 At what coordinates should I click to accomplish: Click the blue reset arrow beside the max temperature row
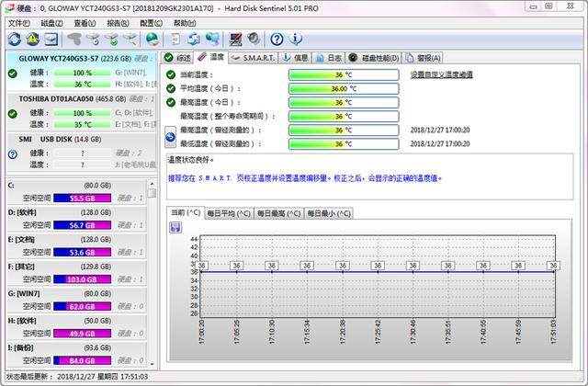click(170, 136)
